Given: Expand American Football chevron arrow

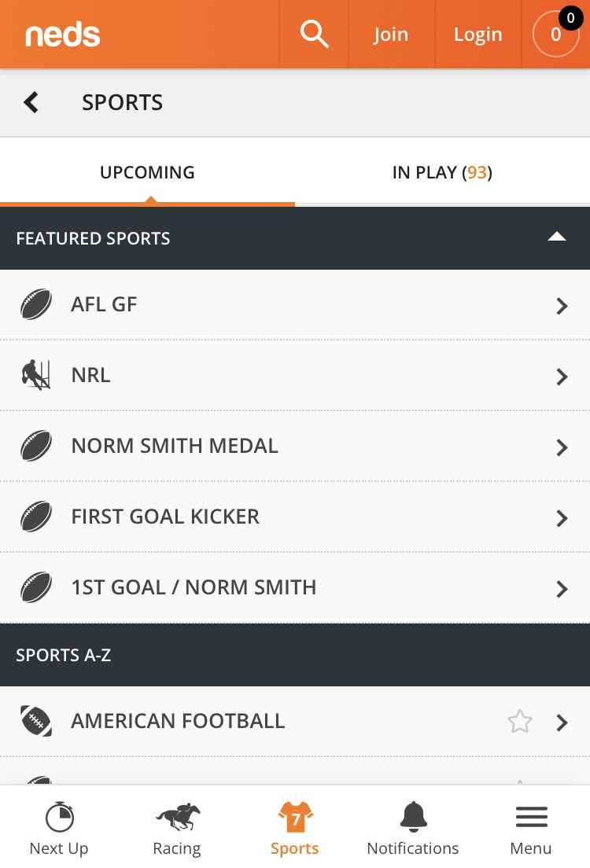Looking at the screenshot, I should coord(562,723).
